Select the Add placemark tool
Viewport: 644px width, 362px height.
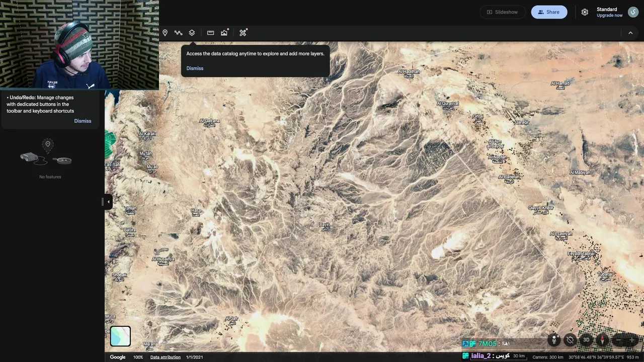(x=165, y=33)
